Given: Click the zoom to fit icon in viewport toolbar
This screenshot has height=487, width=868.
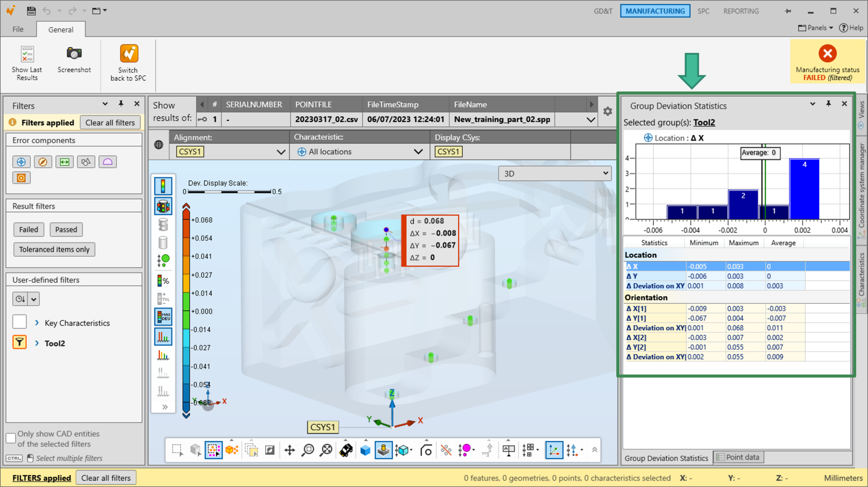Looking at the screenshot, I should [325, 450].
